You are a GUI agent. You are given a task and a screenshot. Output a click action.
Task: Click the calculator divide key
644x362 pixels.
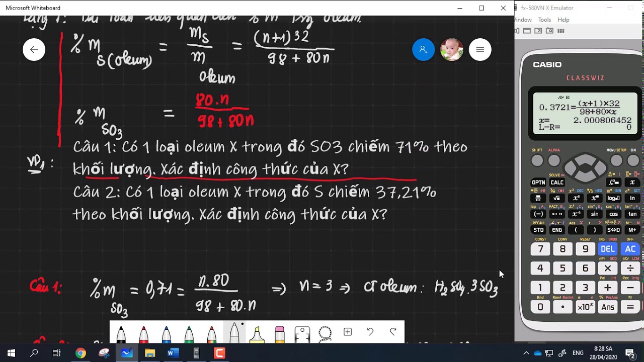(630, 268)
